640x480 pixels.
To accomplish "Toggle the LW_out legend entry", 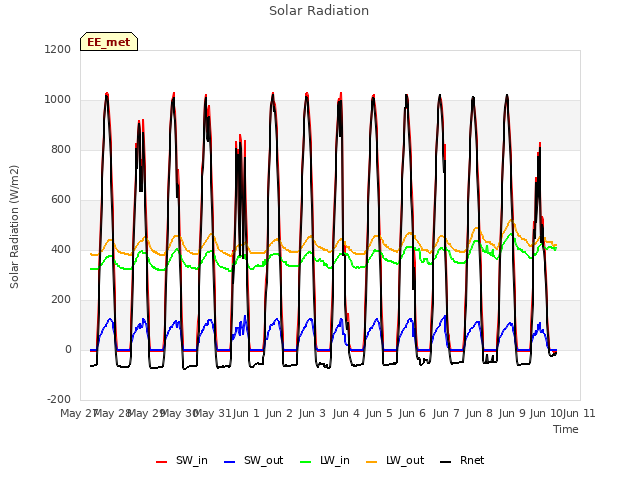I will pyautogui.click(x=395, y=461).
